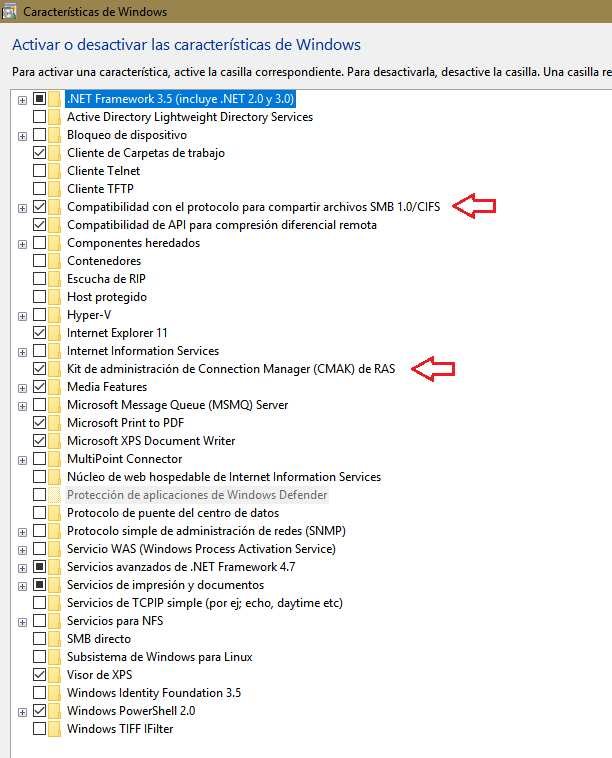Image resolution: width=612 pixels, height=758 pixels.
Task: Toggle the .NET Framework 3.5 checkbox
Action: click(x=40, y=99)
